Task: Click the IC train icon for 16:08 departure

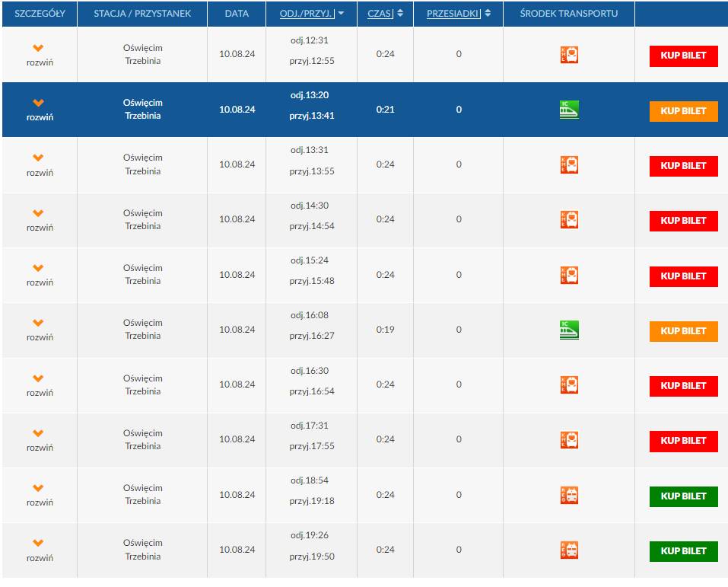Action: pyautogui.click(x=568, y=330)
